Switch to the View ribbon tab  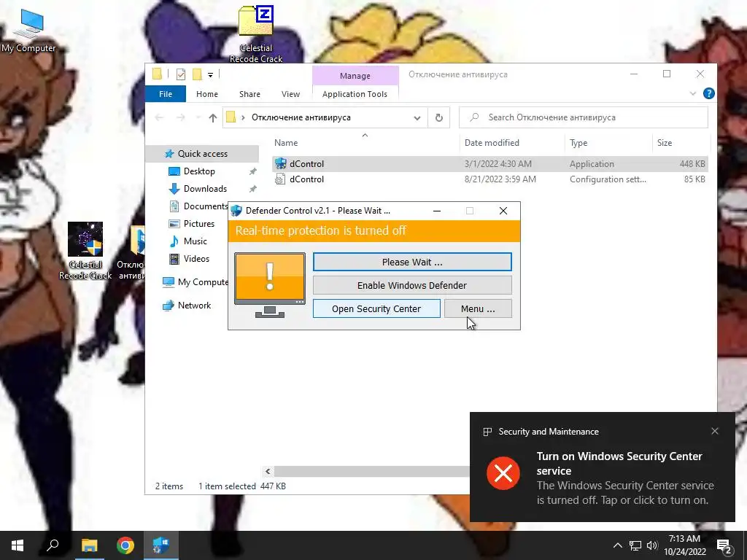290,94
